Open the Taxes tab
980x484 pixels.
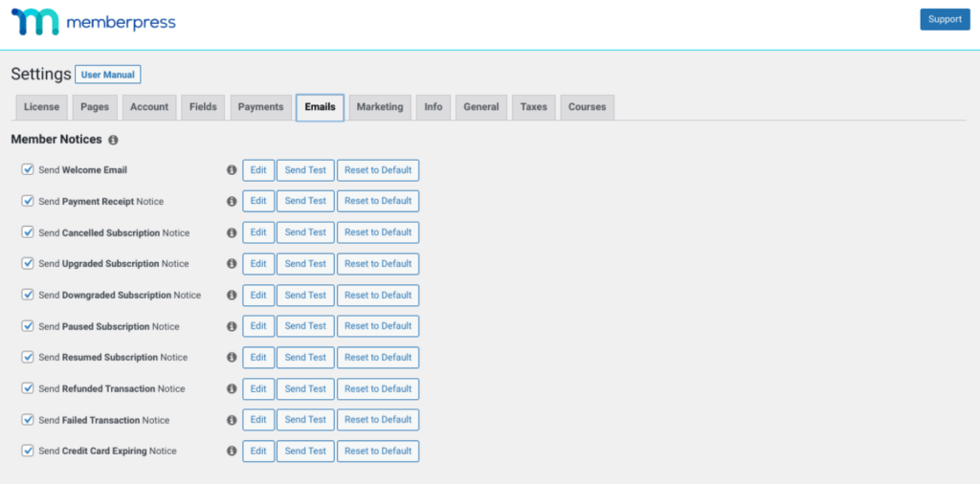[534, 107]
